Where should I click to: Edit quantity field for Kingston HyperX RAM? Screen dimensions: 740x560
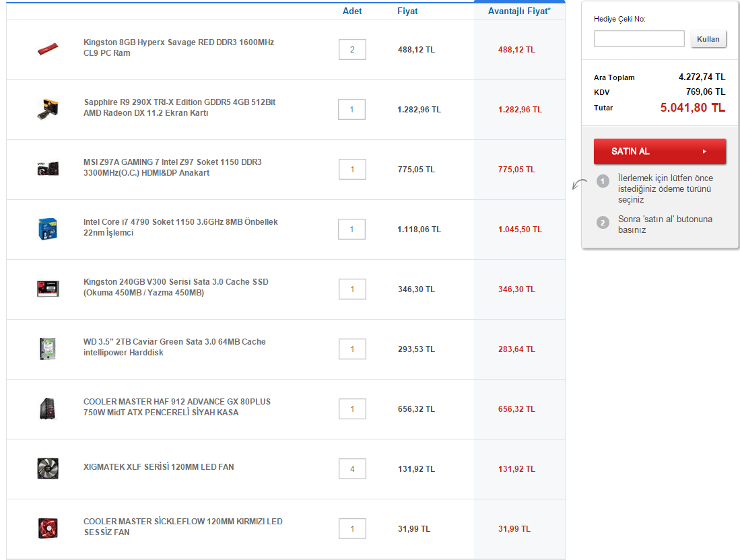tap(352, 50)
